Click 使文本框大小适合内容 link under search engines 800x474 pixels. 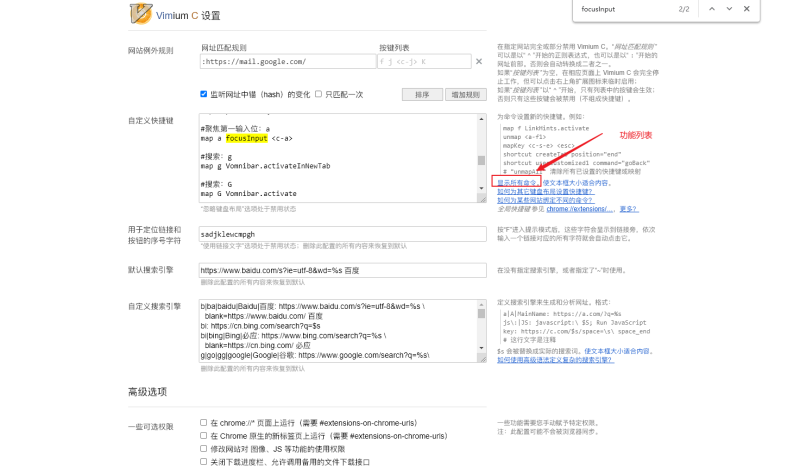pyautogui.click(x=618, y=351)
